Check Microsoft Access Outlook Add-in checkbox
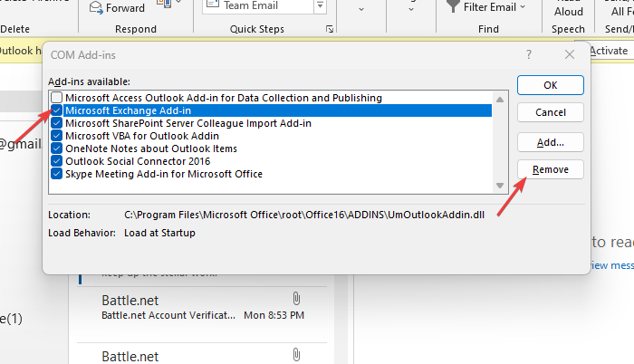This screenshot has width=634, height=364. [56, 98]
